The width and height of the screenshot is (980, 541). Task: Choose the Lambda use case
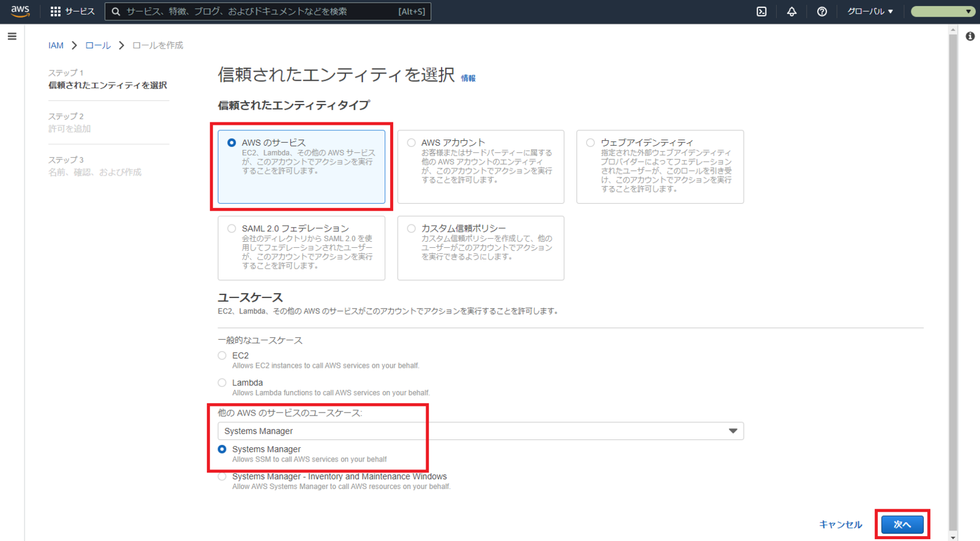[x=222, y=382]
